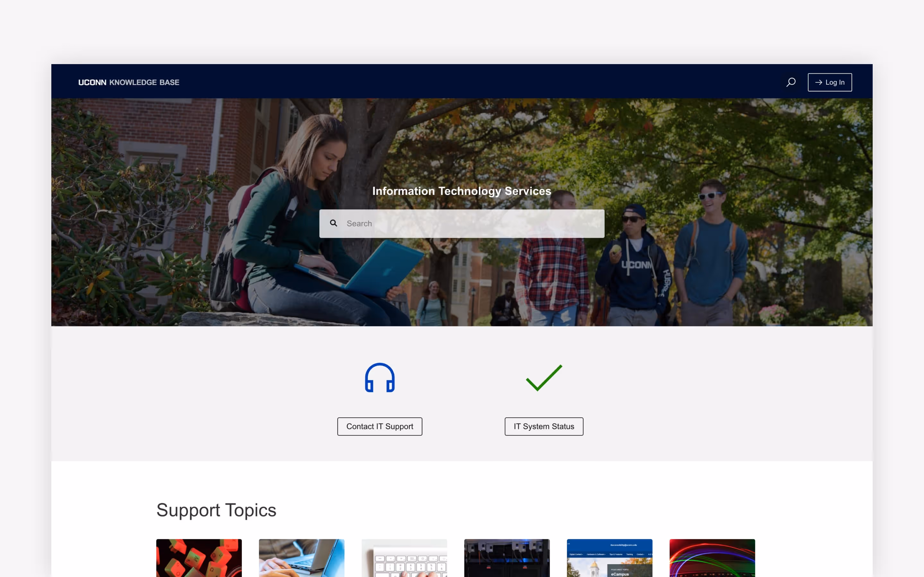924x577 pixels.
Task: Click the dark navy header bar
Action: point(458,81)
